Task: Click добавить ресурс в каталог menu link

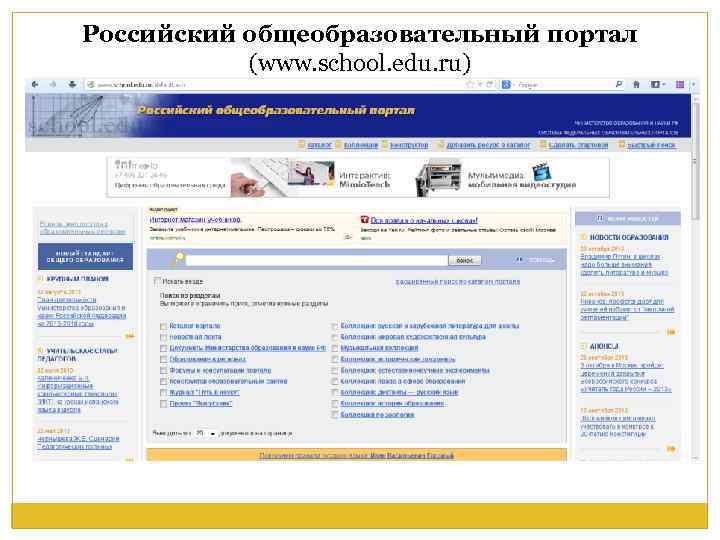Action: [x=488, y=145]
